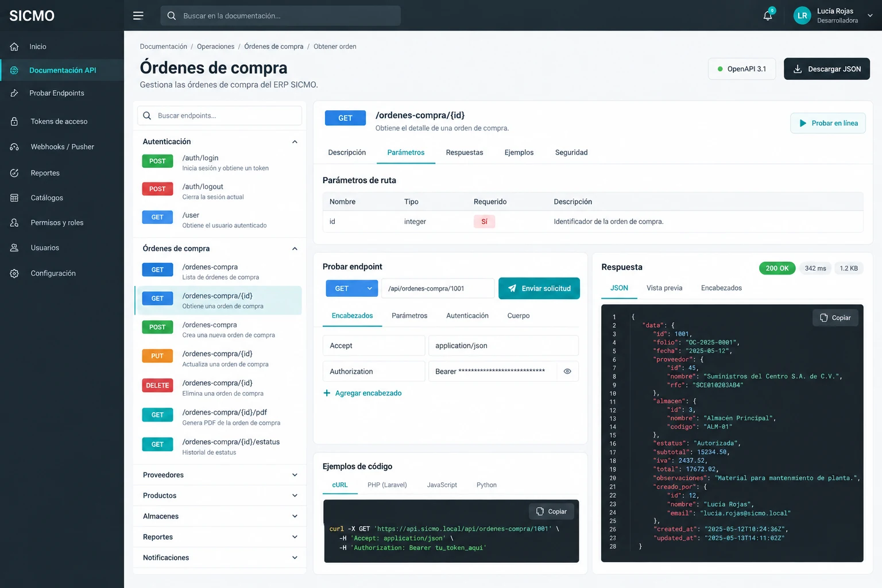Click the Webhooks / Pusher icon
882x588 pixels.
tap(14, 147)
